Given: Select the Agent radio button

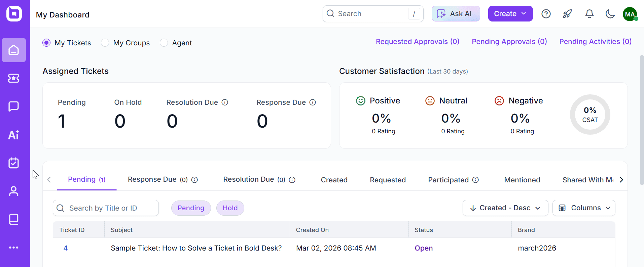Looking at the screenshot, I should pos(164,43).
